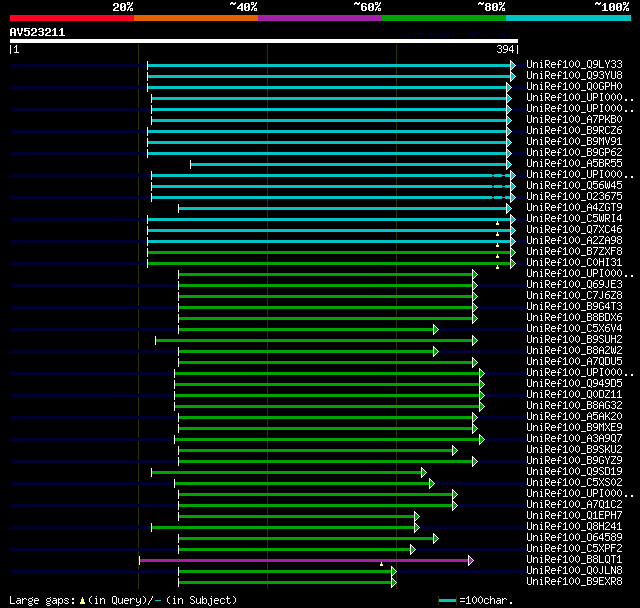Select the UniRef100_A3A9Q7 label
640x608 pixels.
(574, 439)
